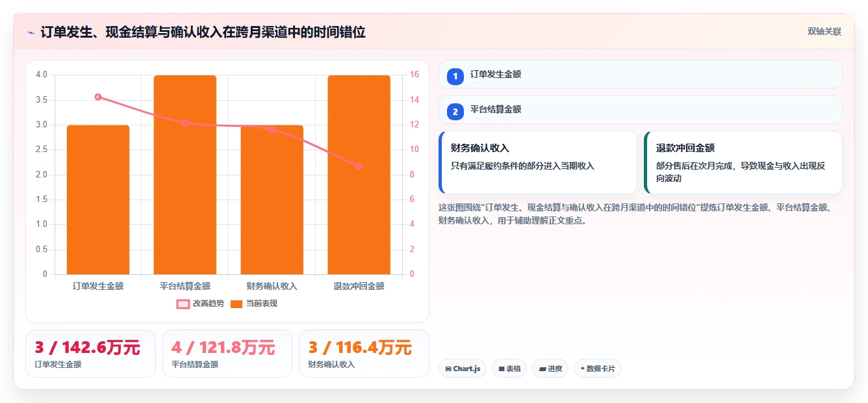Click x-axis label 退款冲回金额
The height and width of the screenshot is (403, 868).
point(359,286)
